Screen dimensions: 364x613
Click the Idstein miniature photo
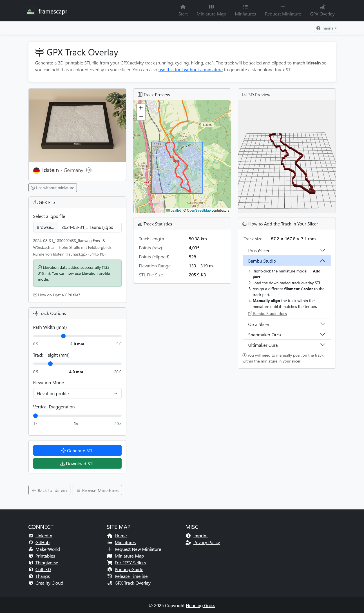[x=77, y=125]
